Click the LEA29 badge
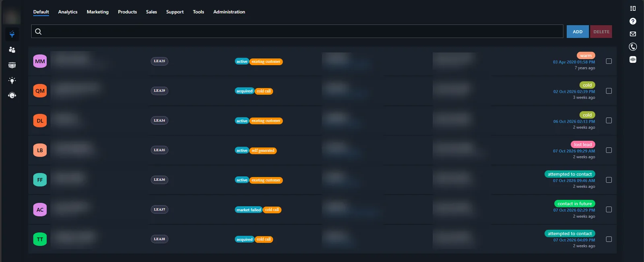Image resolution: width=644 pixels, height=262 pixels. pos(159,91)
